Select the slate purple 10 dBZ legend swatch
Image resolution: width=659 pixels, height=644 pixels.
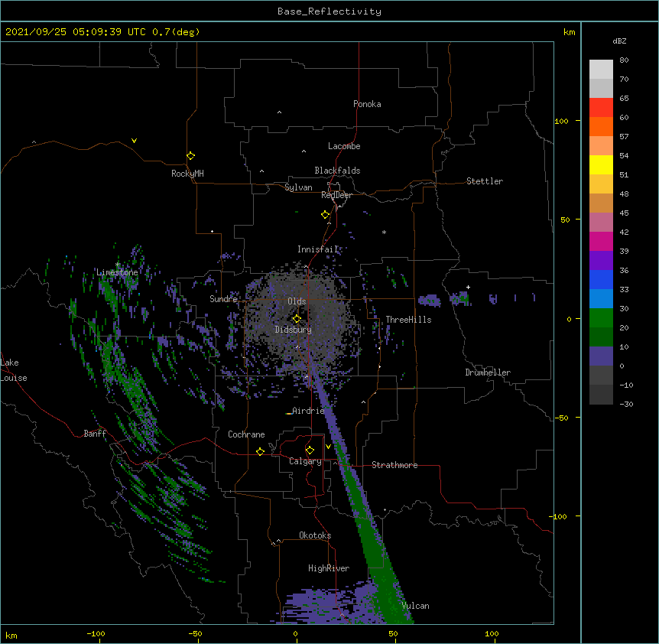pyautogui.click(x=601, y=356)
